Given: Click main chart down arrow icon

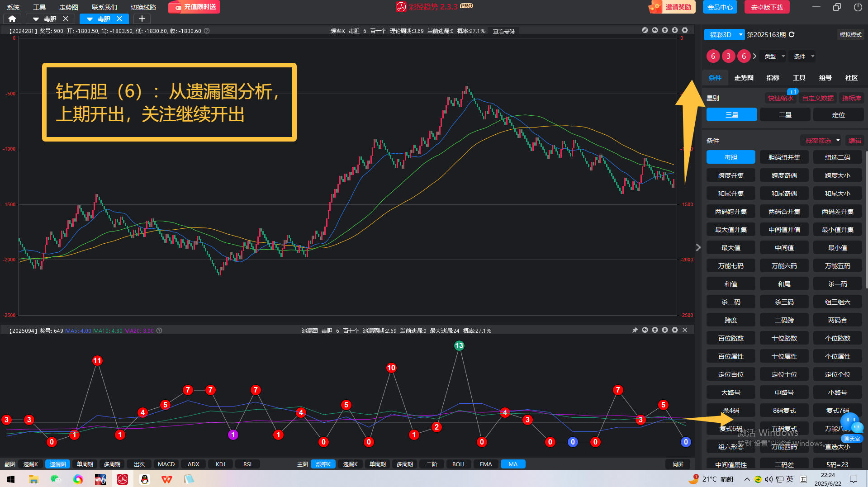Looking at the screenshot, I should point(675,30).
